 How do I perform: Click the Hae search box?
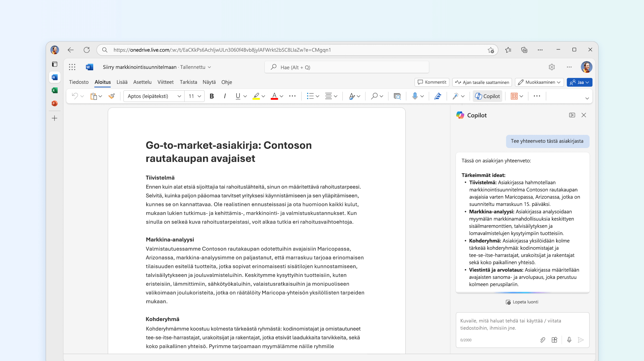[347, 67]
